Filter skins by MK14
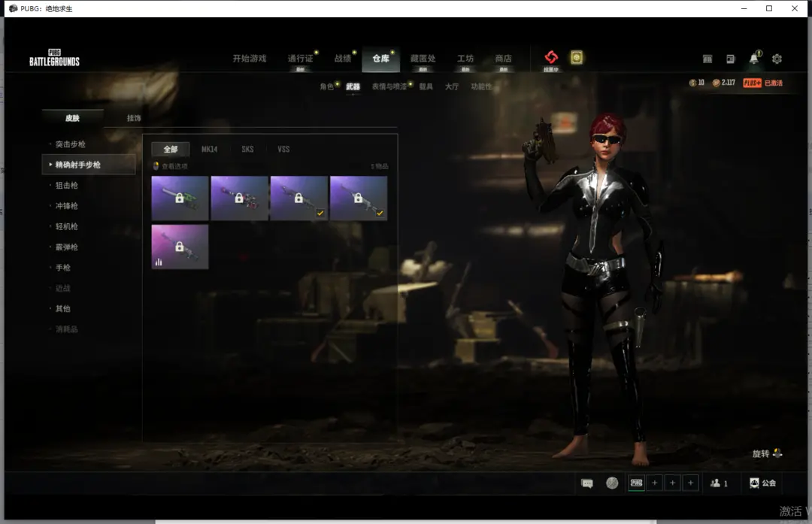 click(209, 149)
